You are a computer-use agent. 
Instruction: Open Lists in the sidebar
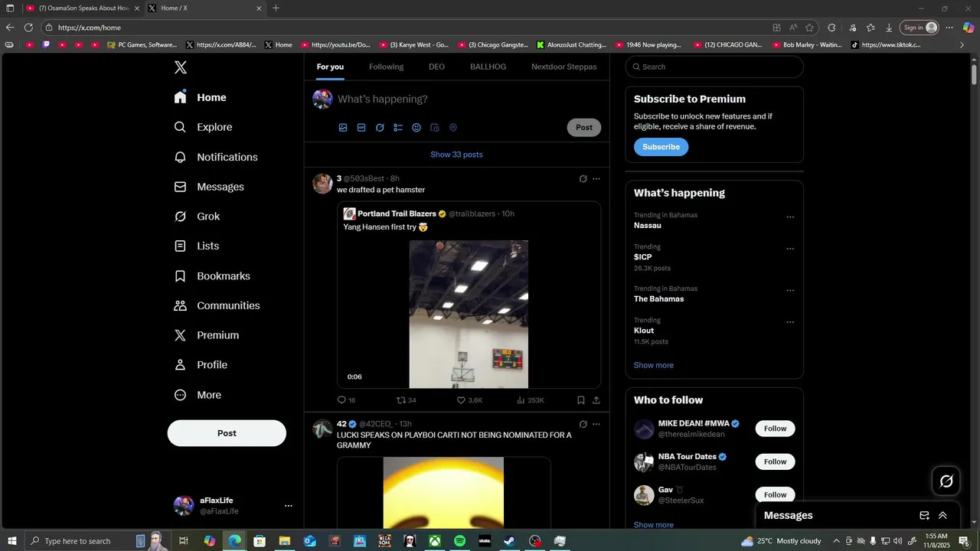[x=196, y=246]
